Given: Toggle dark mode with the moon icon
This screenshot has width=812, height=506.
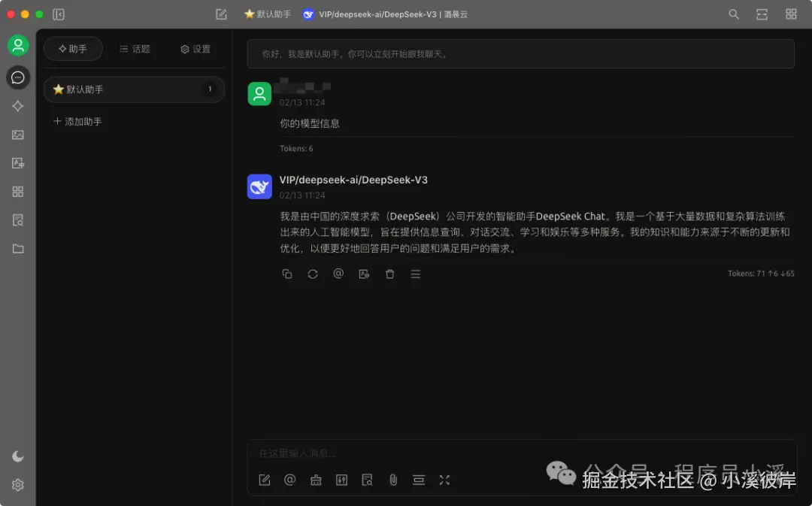Looking at the screenshot, I should pyautogui.click(x=18, y=456).
